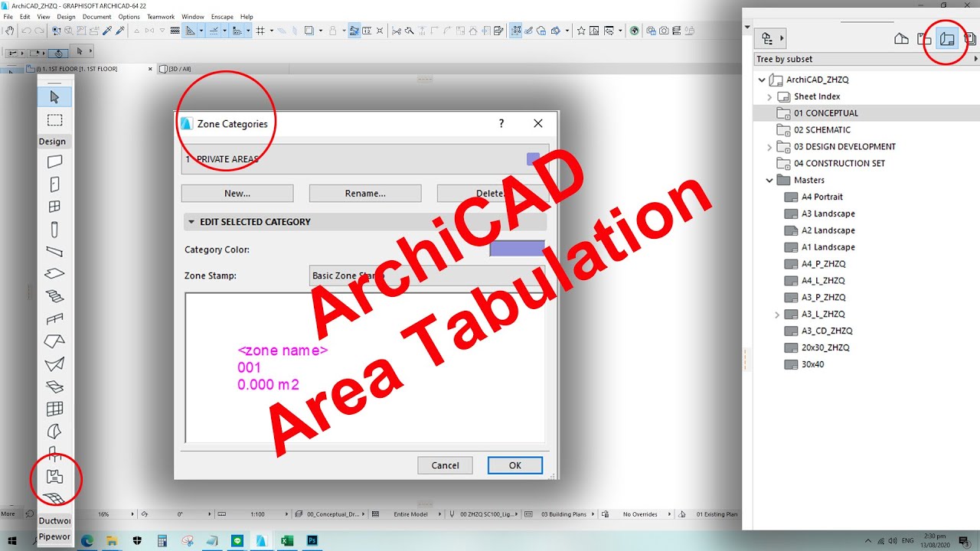Open the Zone Stamp dropdown
This screenshot has width=980, height=551.
pyautogui.click(x=427, y=275)
